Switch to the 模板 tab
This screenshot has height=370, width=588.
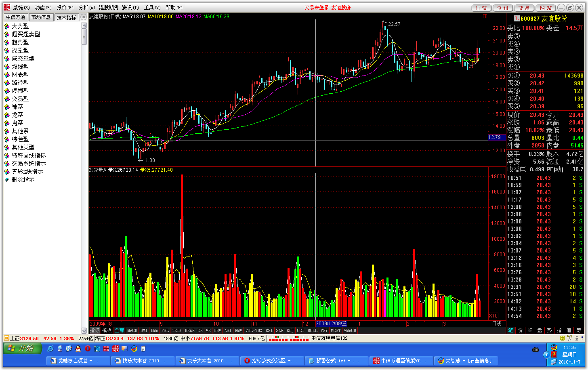107,330
